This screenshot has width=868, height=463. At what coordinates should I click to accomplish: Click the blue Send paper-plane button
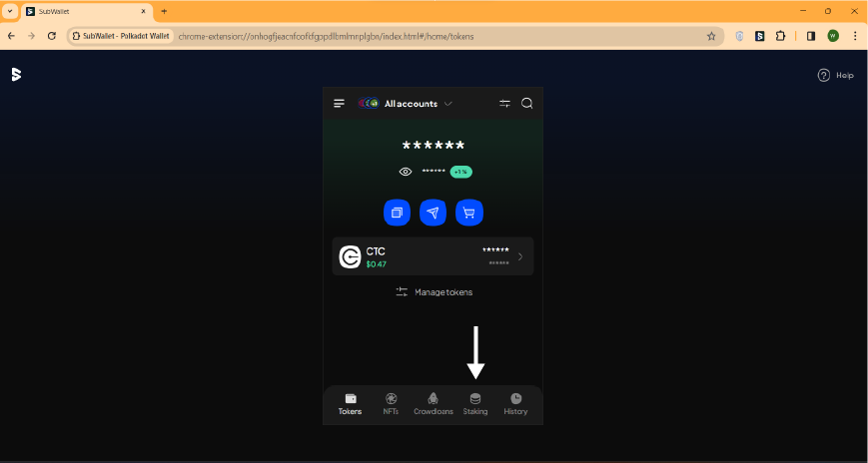[x=433, y=213]
